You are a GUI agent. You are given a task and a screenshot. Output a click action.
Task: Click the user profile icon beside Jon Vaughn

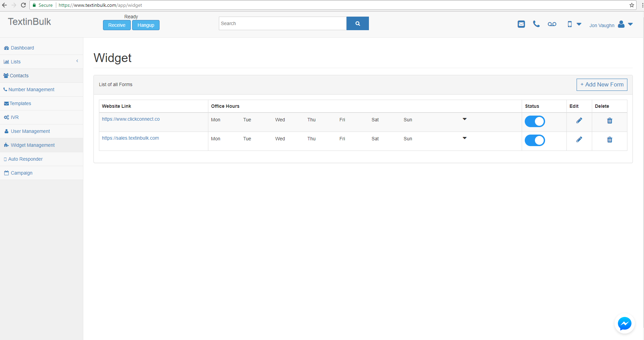tap(621, 24)
